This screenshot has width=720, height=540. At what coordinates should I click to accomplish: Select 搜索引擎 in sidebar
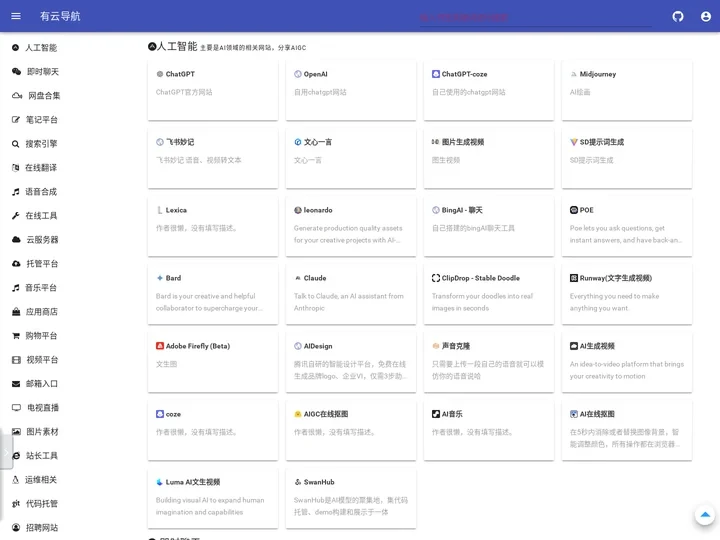coord(41,144)
